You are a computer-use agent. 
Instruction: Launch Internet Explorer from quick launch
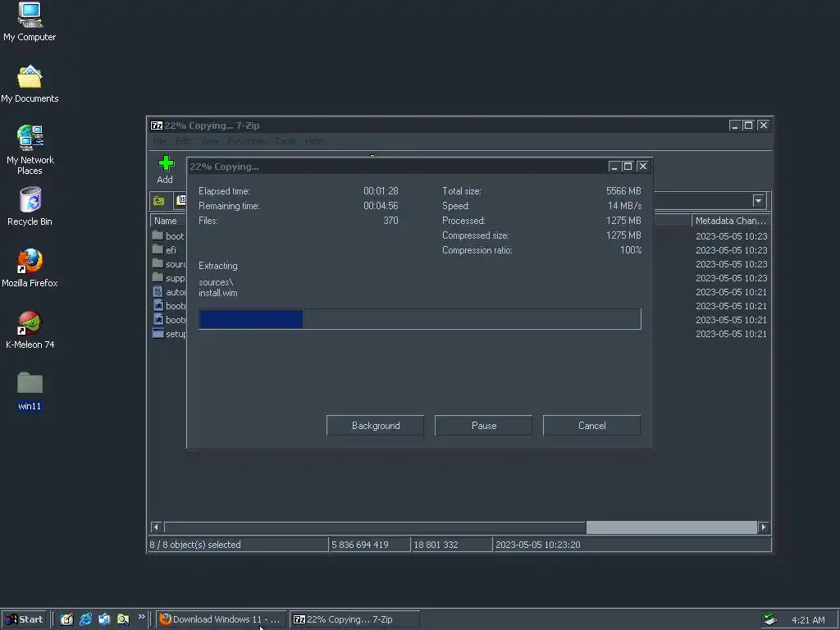(85, 619)
